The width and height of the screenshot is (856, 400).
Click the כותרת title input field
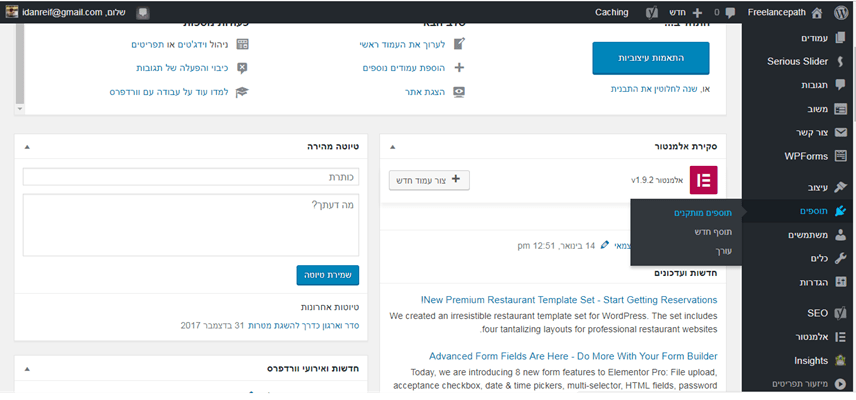190,177
